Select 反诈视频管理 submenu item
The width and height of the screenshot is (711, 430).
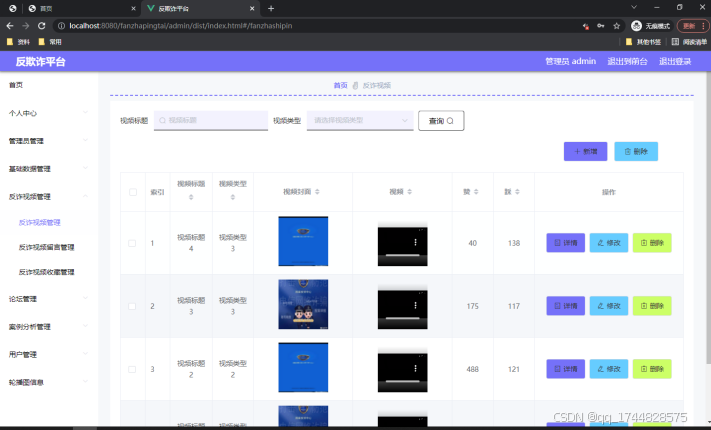click(39, 222)
